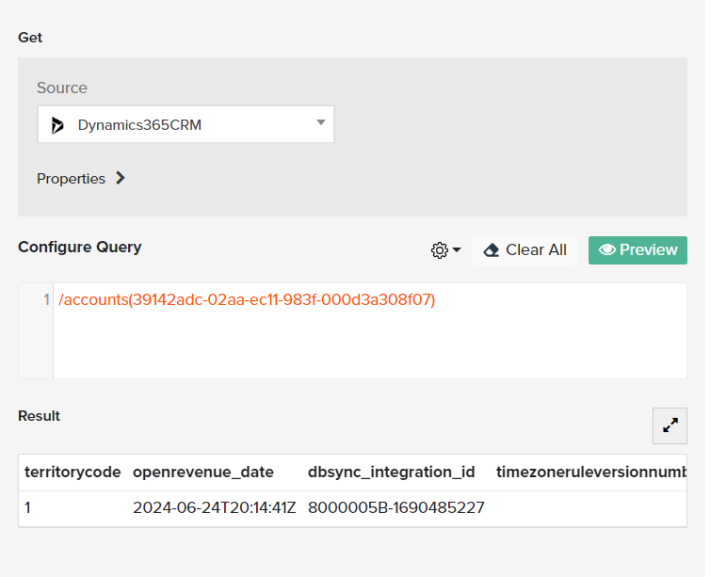Click the Dynamics 365 logo icon in Source
The width and height of the screenshot is (710, 577).
coord(58,126)
